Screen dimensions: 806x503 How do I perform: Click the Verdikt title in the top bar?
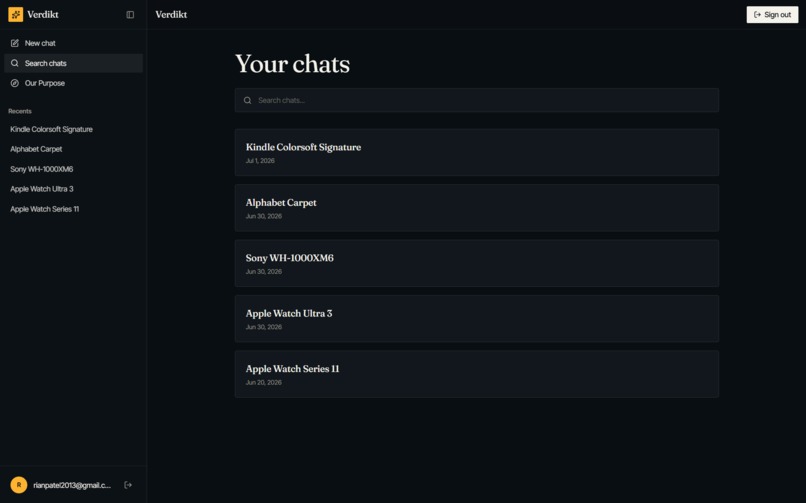(171, 14)
